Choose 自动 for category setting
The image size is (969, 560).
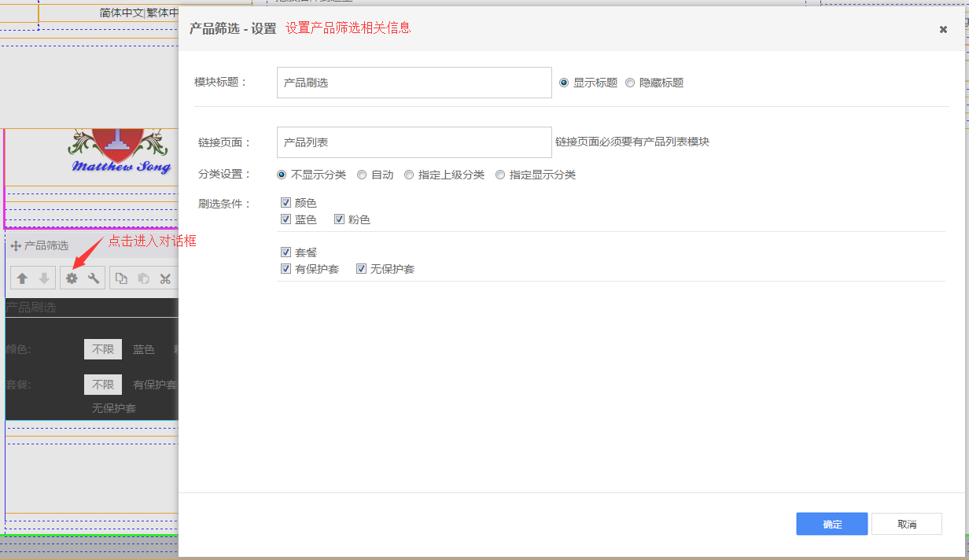tap(362, 175)
